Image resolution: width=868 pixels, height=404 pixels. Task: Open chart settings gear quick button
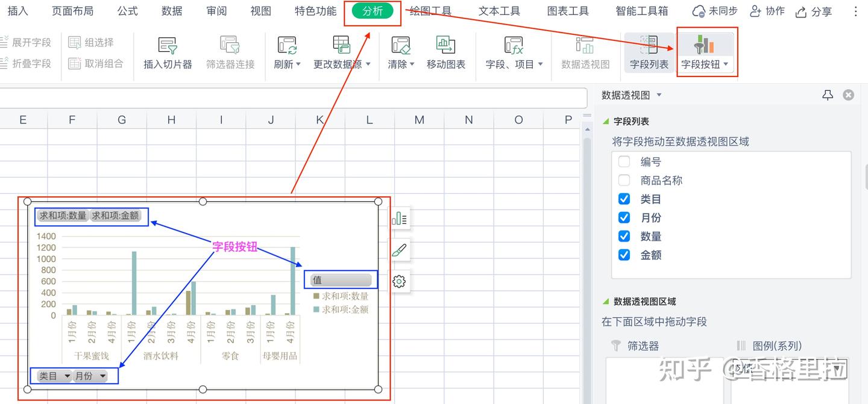point(400,281)
